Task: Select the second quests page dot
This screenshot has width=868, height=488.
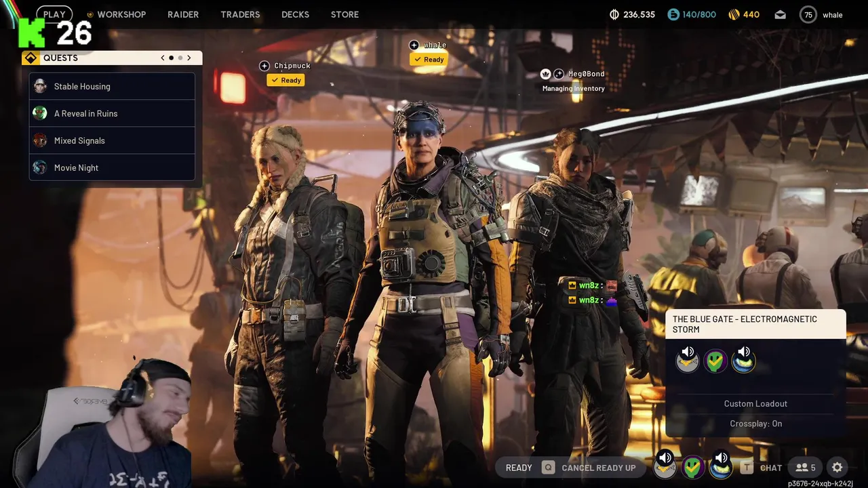Action: coord(180,58)
